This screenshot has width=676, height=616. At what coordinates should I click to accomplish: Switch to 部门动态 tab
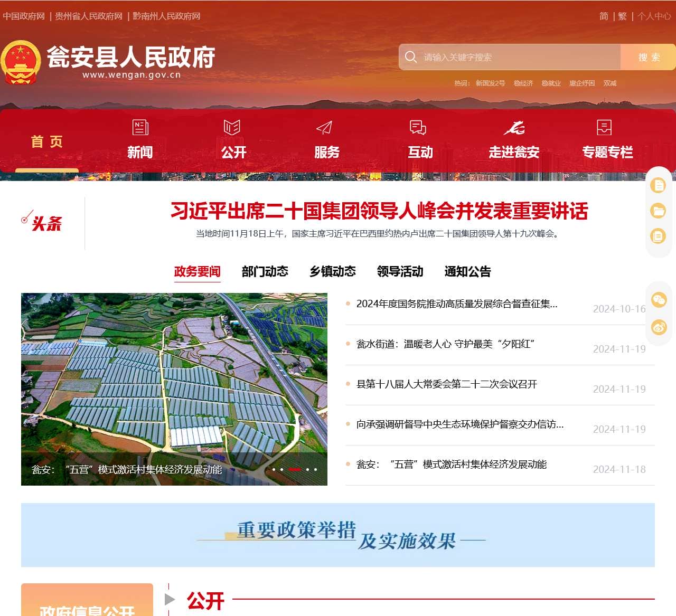tap(265, 271)
